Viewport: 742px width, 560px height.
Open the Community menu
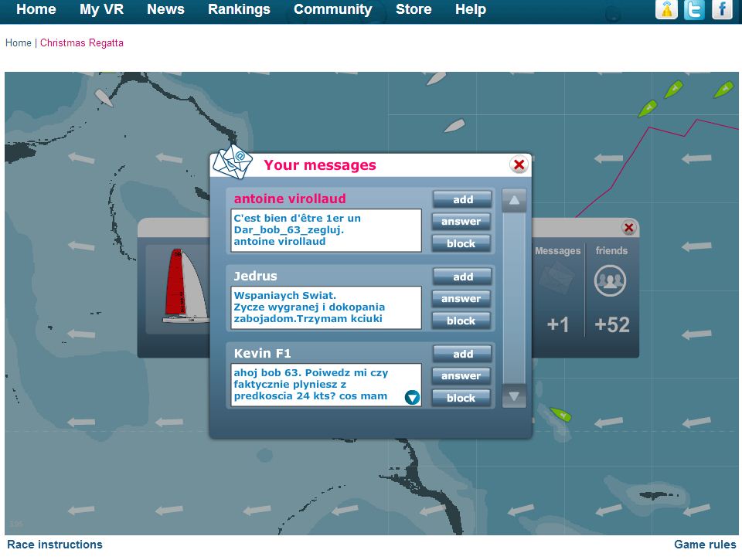pyautogui.click(x=332, y=9)
